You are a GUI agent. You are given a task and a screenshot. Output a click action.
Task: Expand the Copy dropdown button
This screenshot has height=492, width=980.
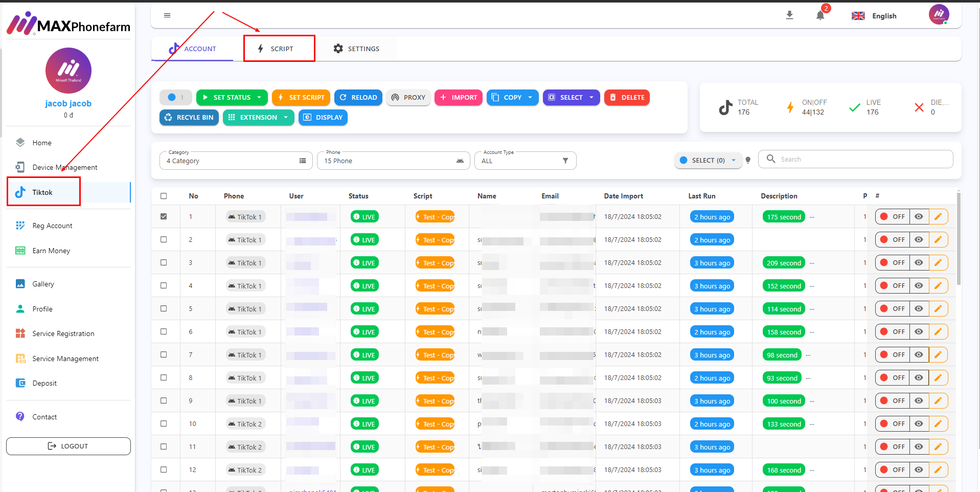[x=513, y=97]
